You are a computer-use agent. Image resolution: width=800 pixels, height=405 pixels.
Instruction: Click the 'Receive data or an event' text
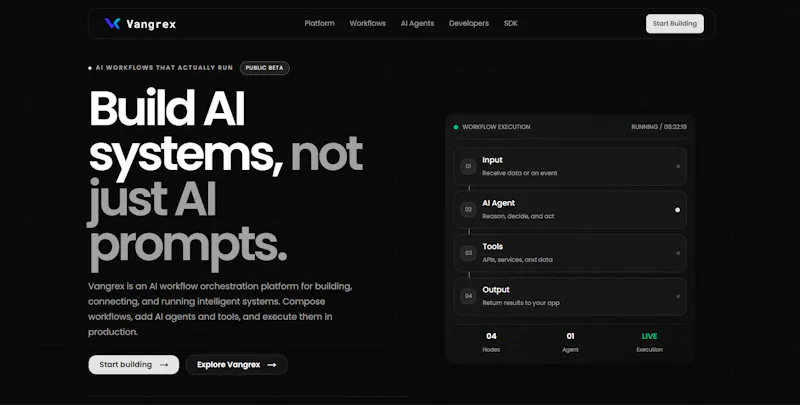click(519, 173)
